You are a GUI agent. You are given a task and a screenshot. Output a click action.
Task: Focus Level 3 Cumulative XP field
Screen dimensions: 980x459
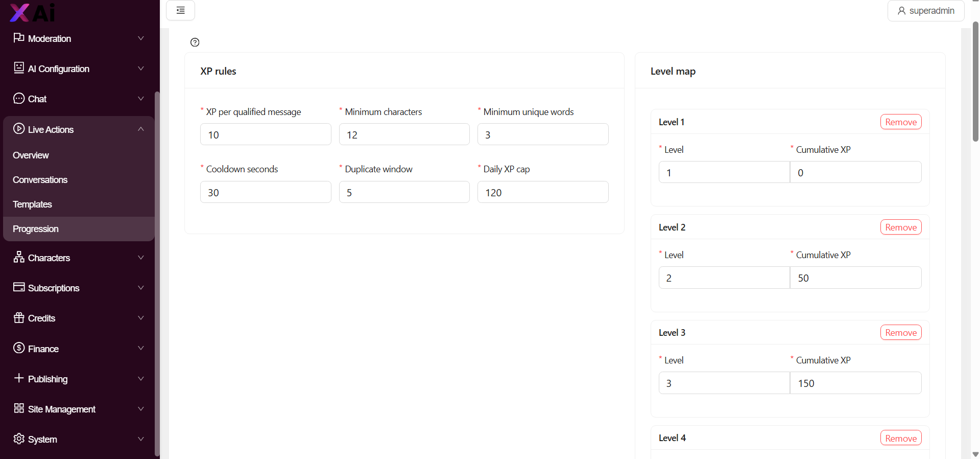coord(856,383)
